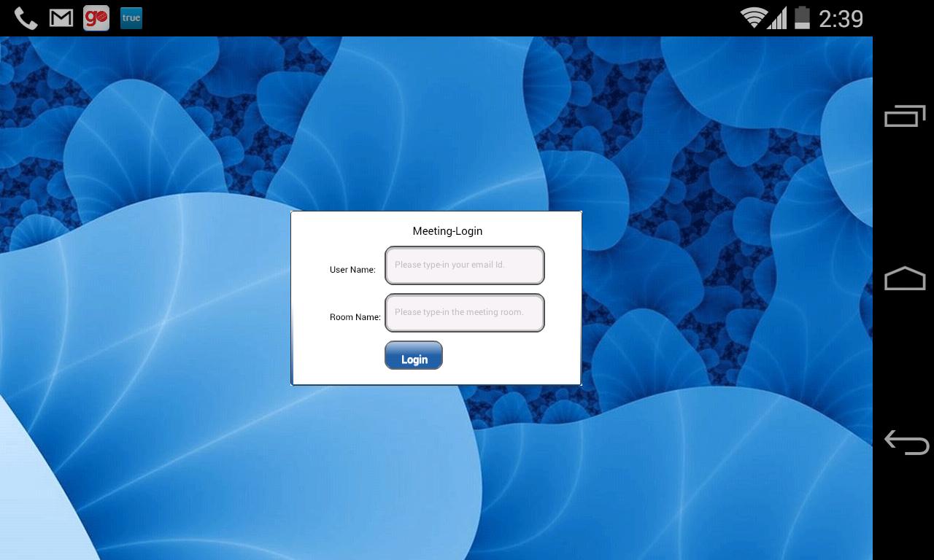Tap the battery level icon

pos(802,18)
